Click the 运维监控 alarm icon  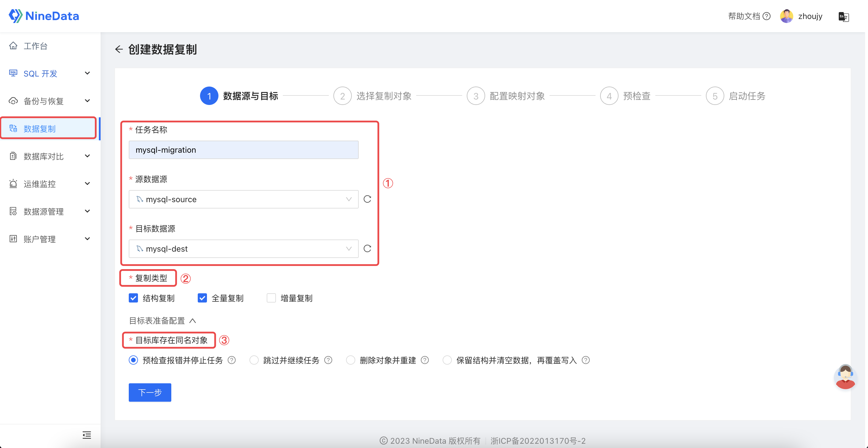[13, 184]
